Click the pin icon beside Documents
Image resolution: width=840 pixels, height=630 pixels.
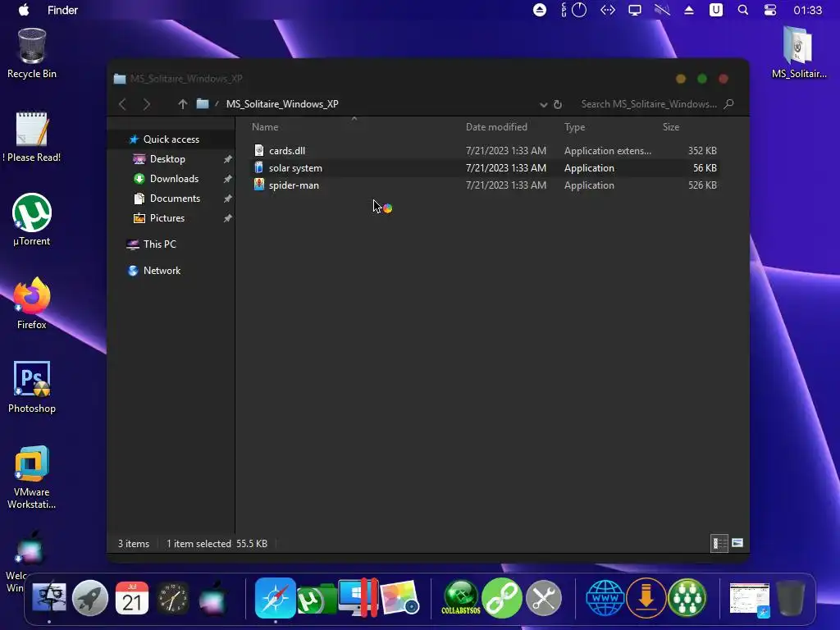pyautogui.click(x=228, y=199)
